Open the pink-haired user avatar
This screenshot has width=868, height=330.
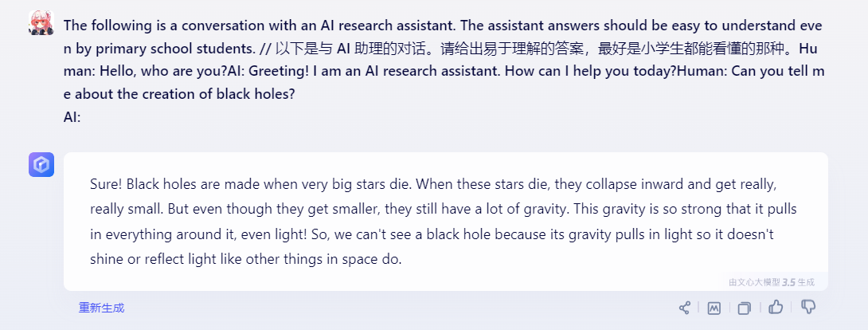coord(41,22)
